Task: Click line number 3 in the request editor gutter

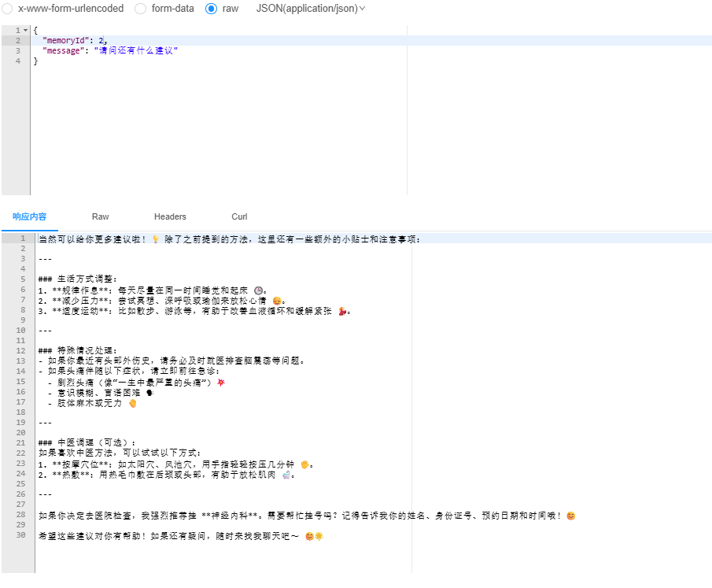Action: (x=19, y=50)
